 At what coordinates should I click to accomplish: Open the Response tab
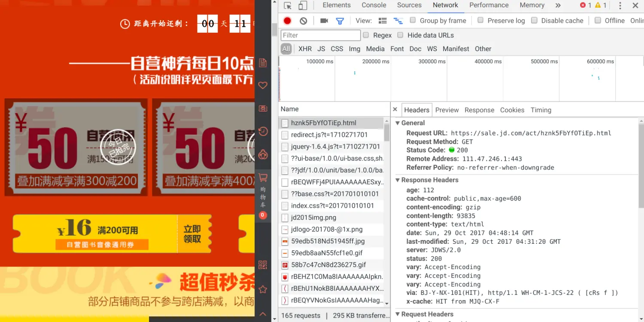479,110
